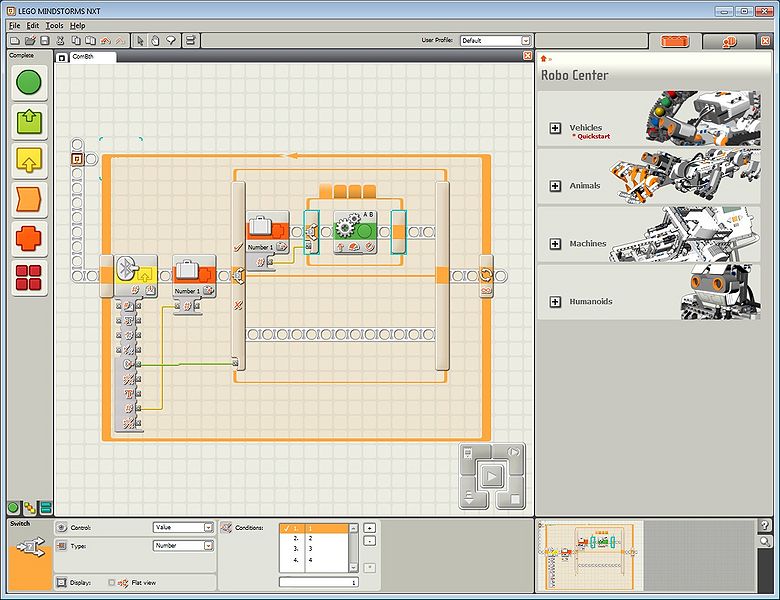Screen dimensions: 780x600
Task: Open the Tools menu
Action: tap(54, 25)
